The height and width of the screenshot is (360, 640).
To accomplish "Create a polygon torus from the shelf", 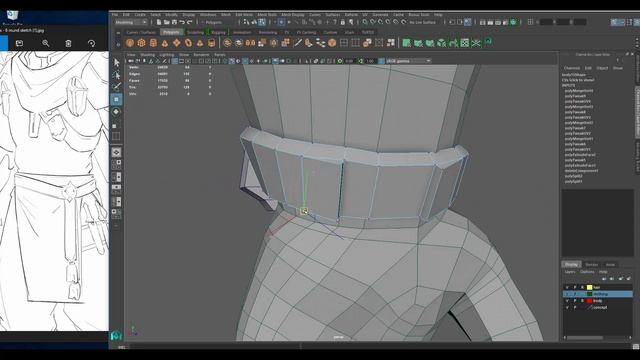I will [x=188, y=42].
